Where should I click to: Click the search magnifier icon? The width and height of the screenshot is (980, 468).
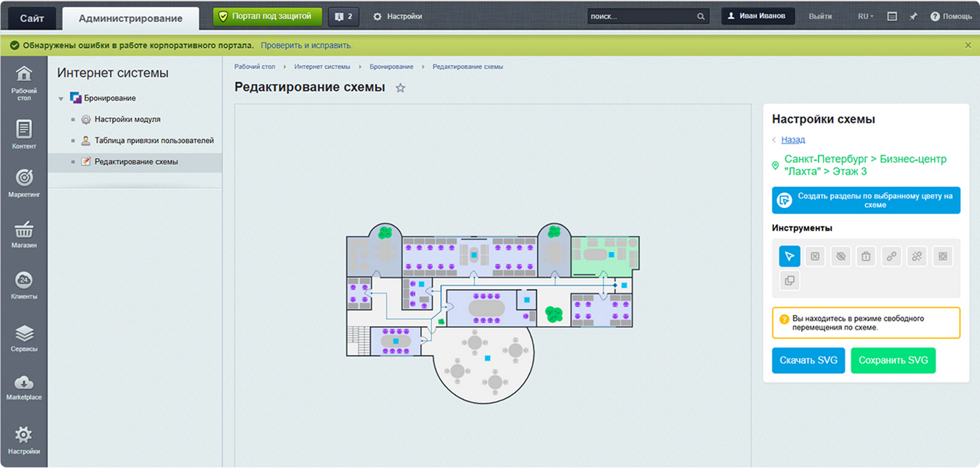pos(701,16)
